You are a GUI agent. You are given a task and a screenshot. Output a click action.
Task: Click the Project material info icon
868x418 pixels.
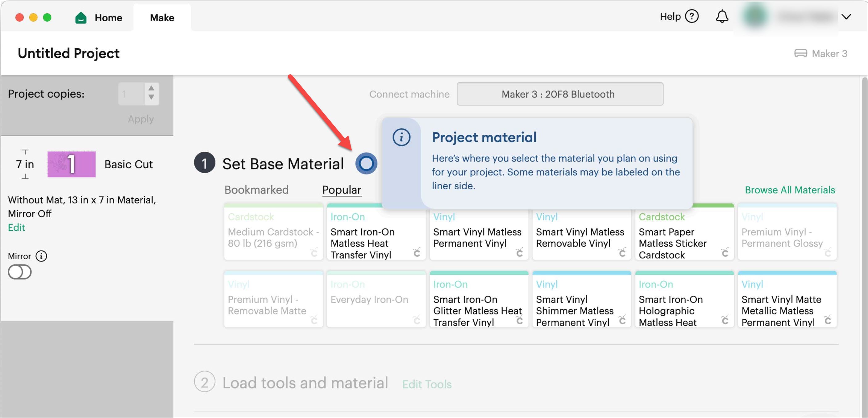[x=401, y=137]
